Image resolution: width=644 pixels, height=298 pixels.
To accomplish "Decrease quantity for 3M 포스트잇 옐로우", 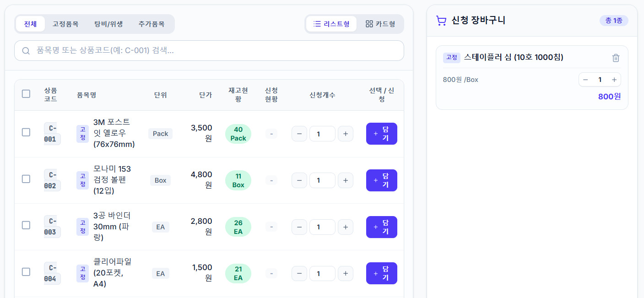I will 299,134.
